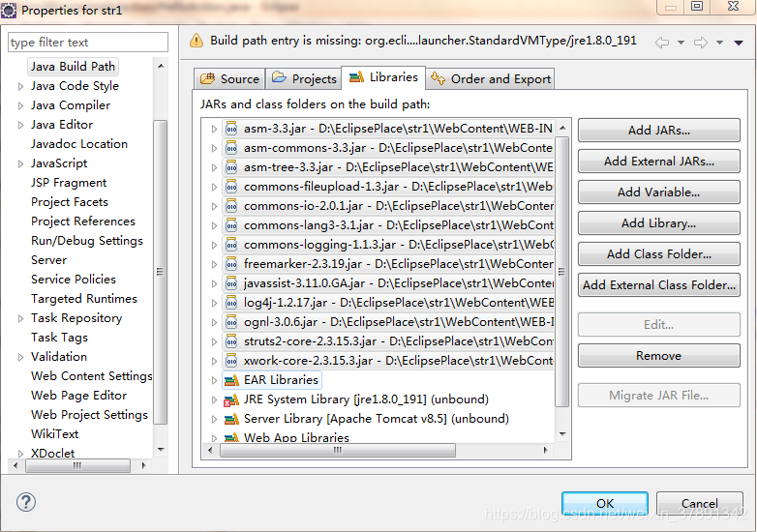Select Run/Debug Settings in sidebar
The width and height of the screenshot is (757, 532).
(87, 240)
